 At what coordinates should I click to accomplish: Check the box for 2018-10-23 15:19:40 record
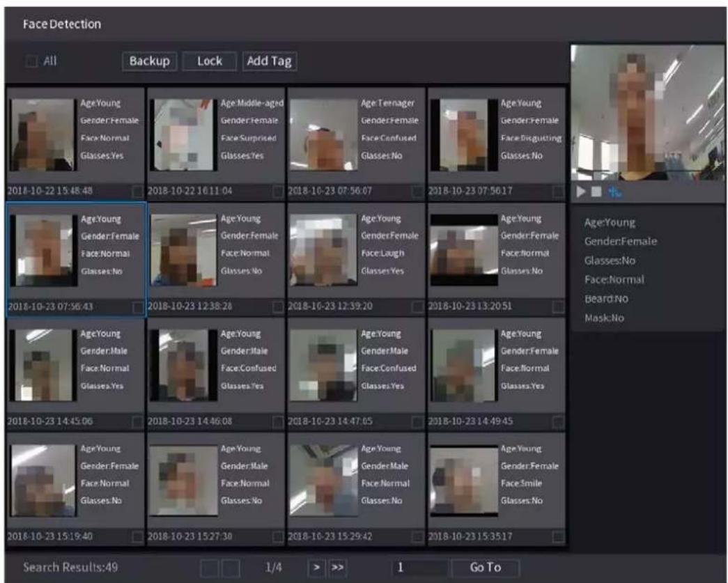click(137, 536)
